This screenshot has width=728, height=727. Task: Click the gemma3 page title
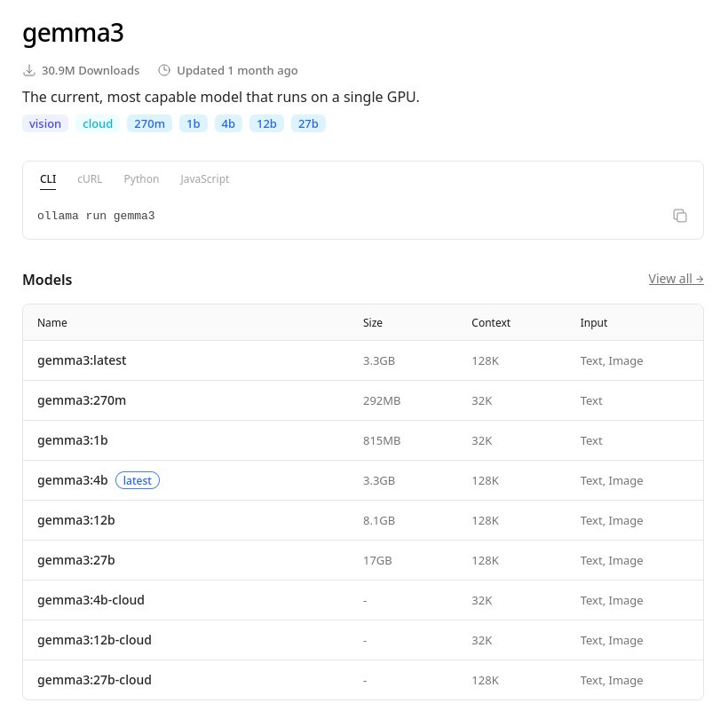click(x=73, y=33)
